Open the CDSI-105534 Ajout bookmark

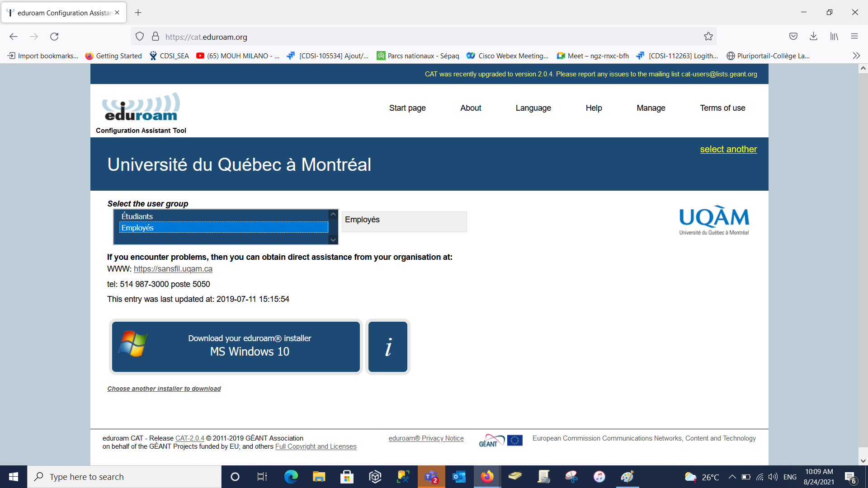[x=328, y=56]
